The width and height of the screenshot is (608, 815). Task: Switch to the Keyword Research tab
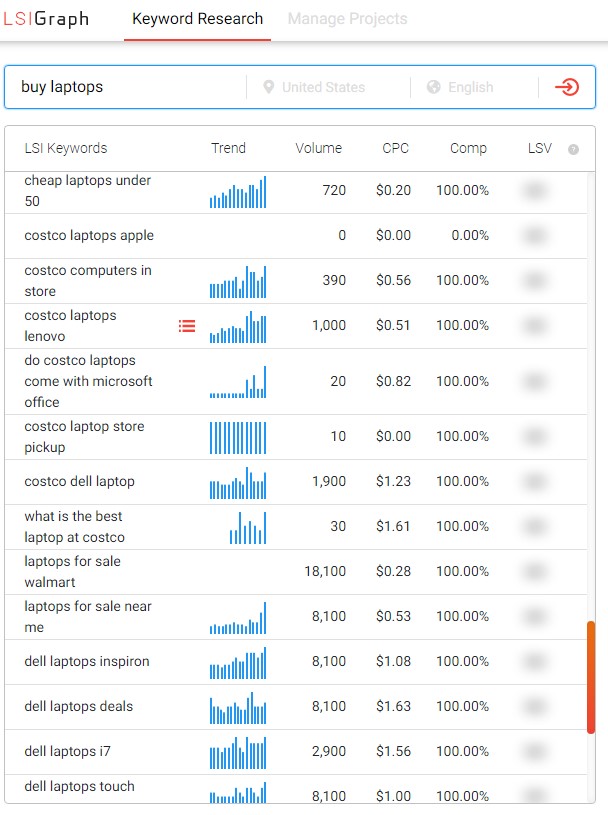197,19
